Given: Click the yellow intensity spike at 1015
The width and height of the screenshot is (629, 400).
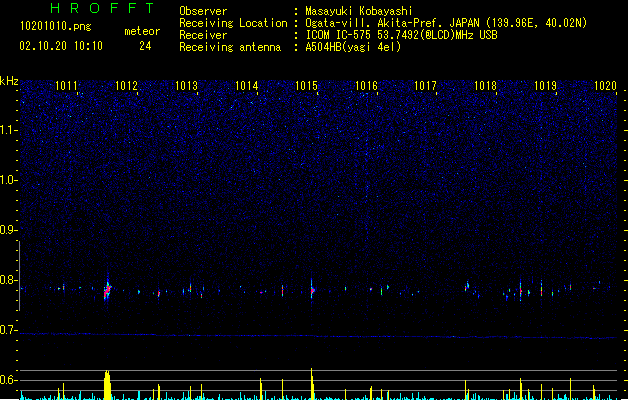Looking at the screenshot, I should pyautogui.click(x=312, y=384).
